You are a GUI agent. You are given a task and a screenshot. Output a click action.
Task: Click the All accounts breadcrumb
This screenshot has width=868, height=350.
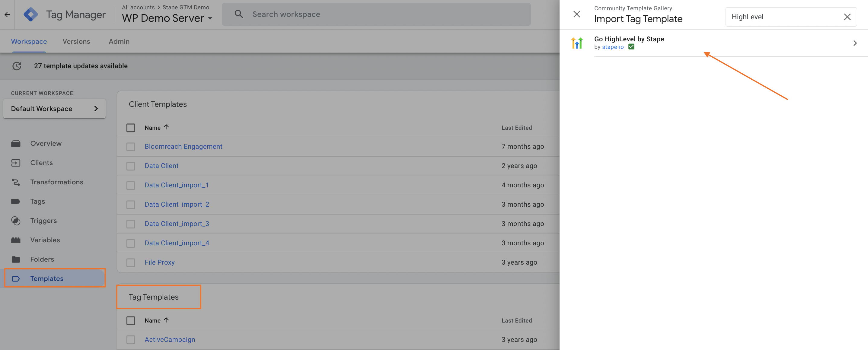pyautogui.click(x=138, y=7)
